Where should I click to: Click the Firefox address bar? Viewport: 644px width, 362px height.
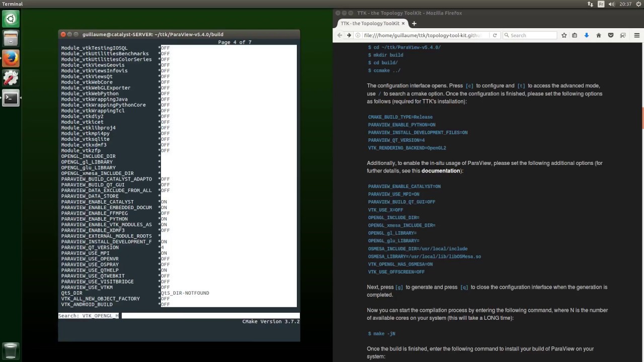pyautogui.click(x=421, y=35)
